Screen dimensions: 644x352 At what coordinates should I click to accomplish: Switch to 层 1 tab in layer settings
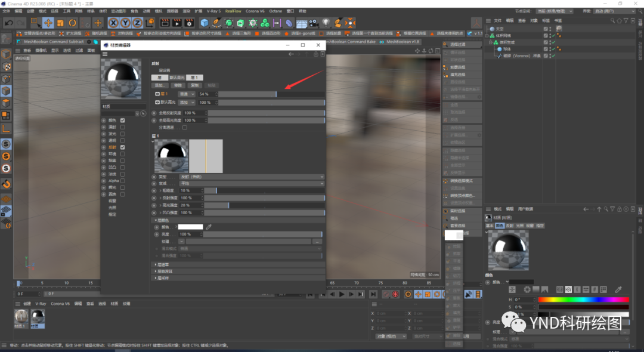coord(194,78)
